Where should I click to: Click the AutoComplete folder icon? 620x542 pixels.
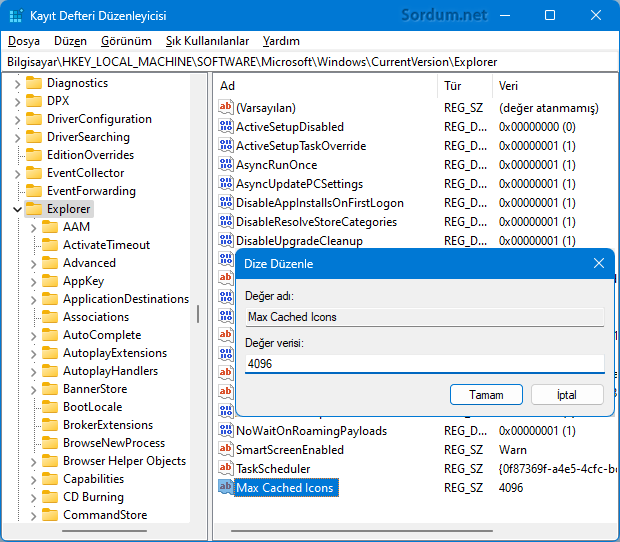coord(50,335)
